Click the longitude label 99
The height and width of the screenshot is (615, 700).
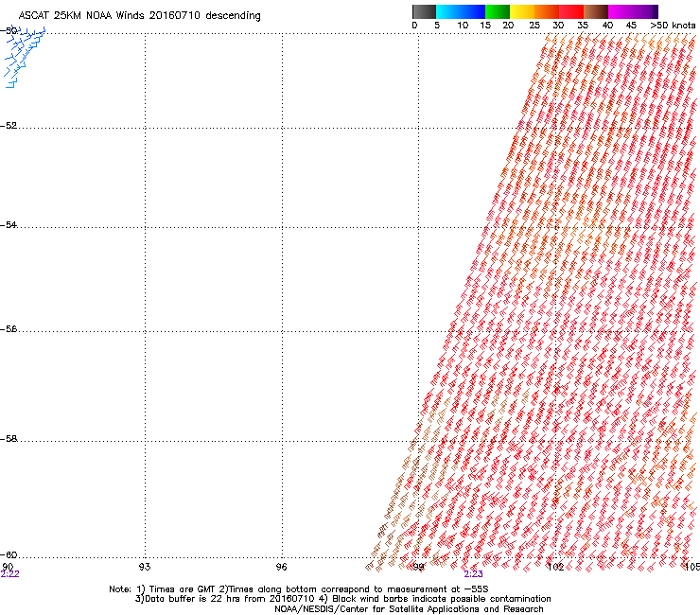[418, 567]
